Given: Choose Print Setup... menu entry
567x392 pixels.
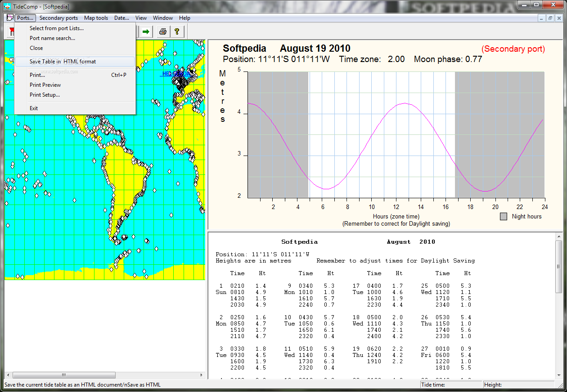Looking at the screenshot, I should (75, 95).
